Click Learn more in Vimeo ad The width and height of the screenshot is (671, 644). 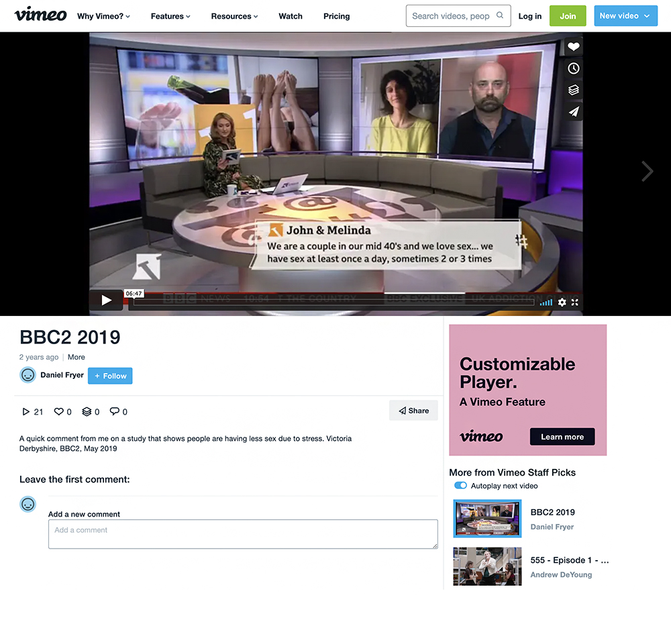(x=562, y=437)
